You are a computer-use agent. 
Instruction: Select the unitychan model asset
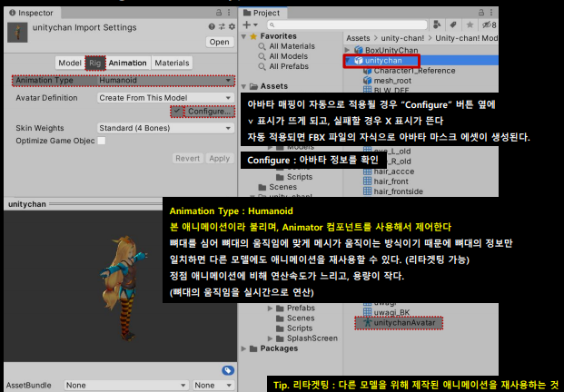[383, 61]
